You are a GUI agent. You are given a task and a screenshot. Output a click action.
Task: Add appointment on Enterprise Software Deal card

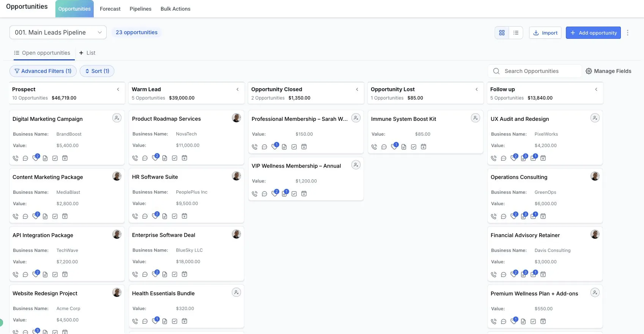click(184, 274)
